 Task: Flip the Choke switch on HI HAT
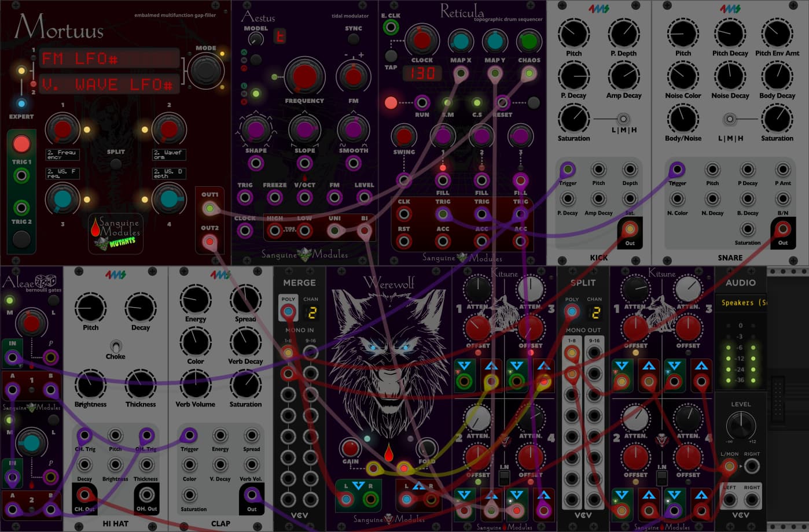click(x=116, y=346)
